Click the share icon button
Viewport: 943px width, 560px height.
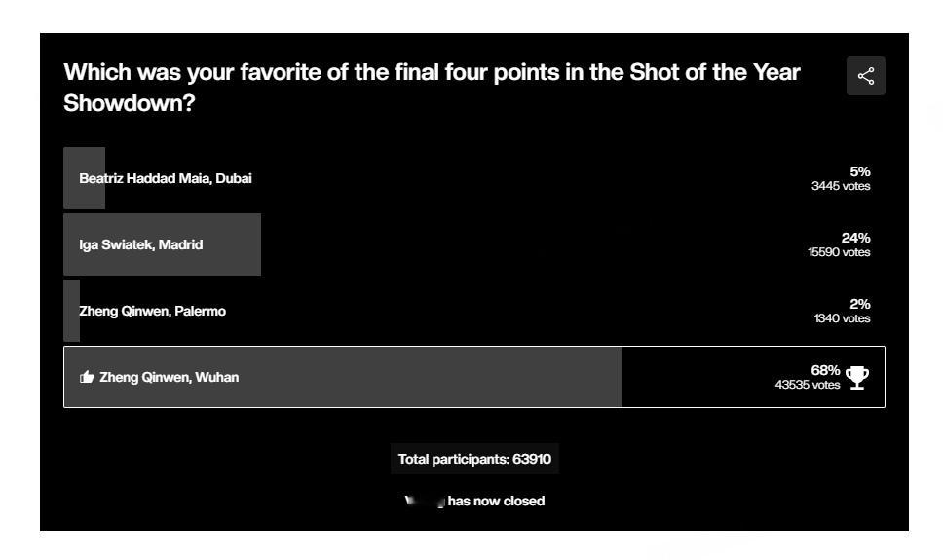865,76
